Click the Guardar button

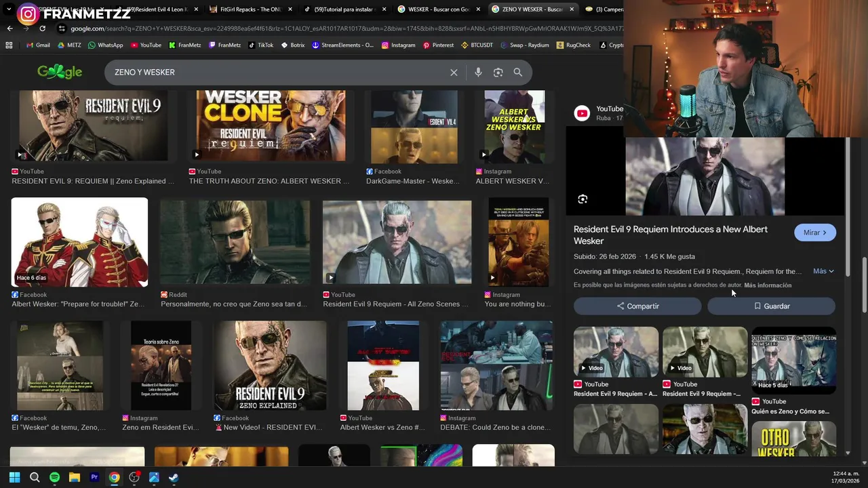(772, 306)
